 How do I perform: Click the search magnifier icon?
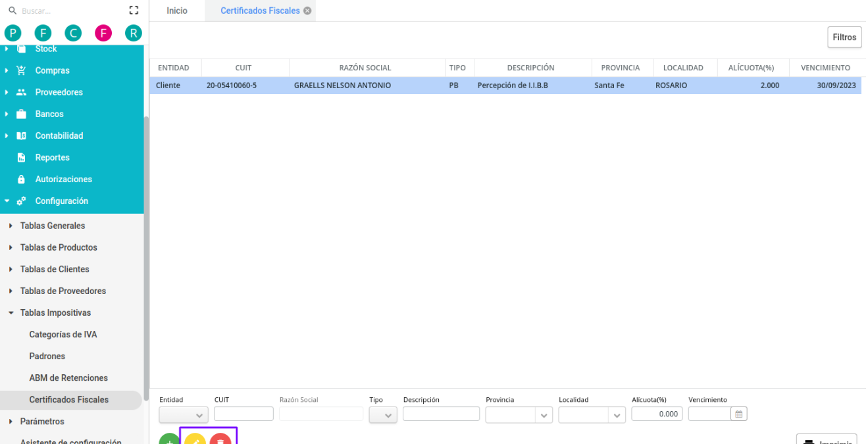point(13,11)
